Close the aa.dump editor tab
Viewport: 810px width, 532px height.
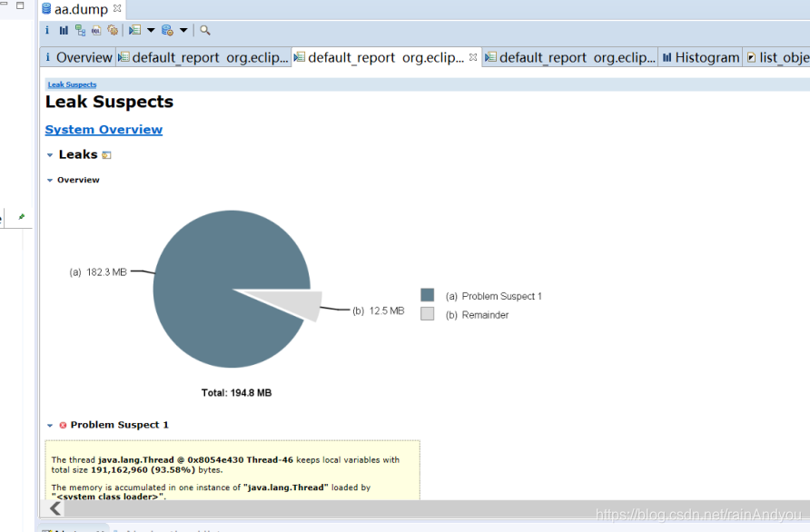click(117, 8)
